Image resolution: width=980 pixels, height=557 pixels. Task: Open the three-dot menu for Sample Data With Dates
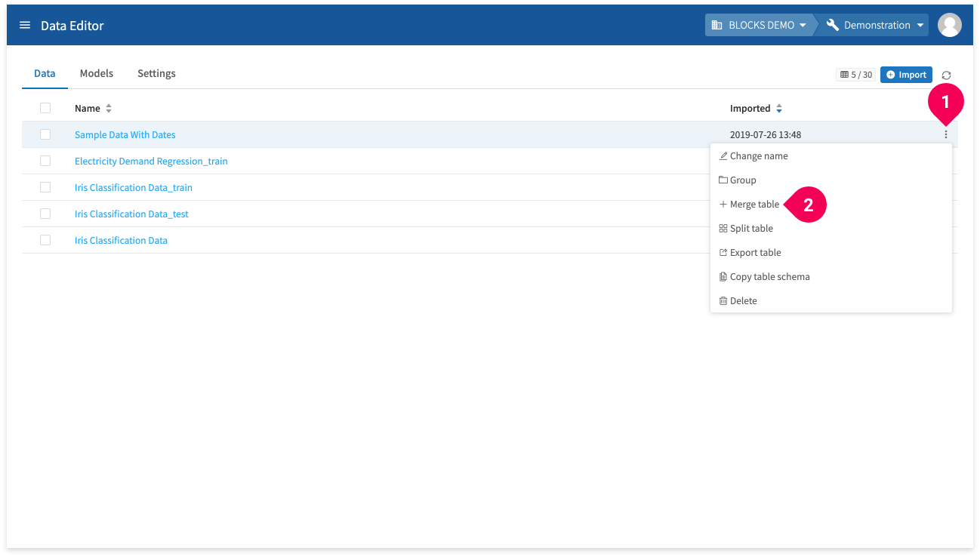[x=945, y=134]
